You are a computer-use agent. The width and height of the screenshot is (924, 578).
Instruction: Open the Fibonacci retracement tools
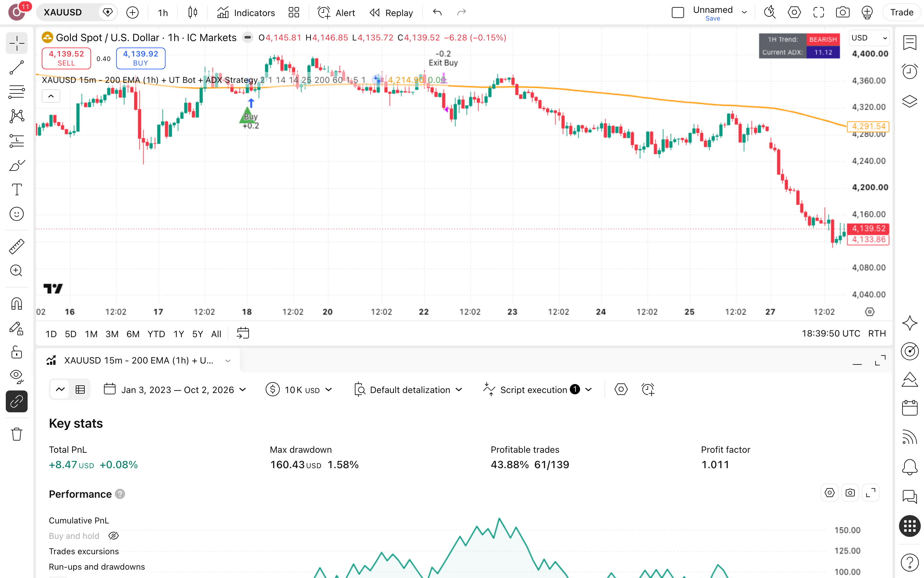click(x=17, y=92)
